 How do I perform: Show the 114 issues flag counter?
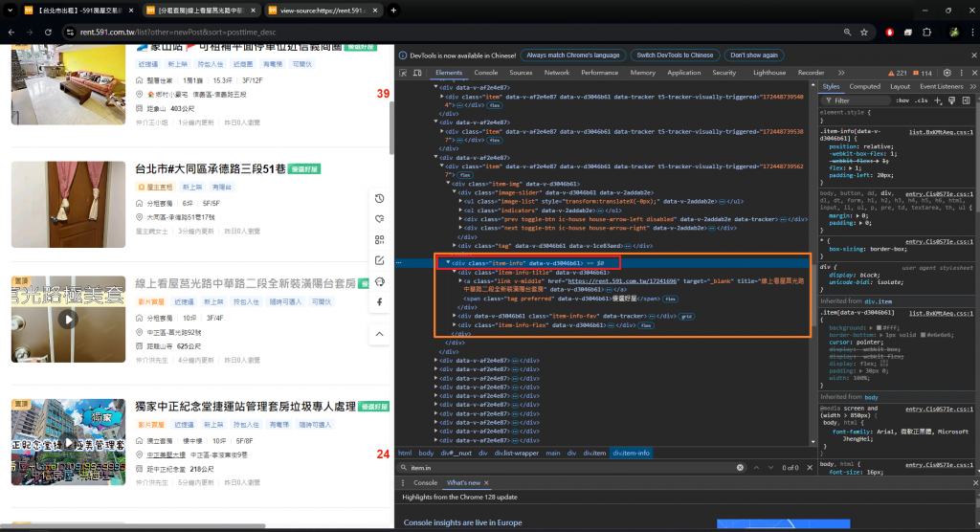coord(923,73)
